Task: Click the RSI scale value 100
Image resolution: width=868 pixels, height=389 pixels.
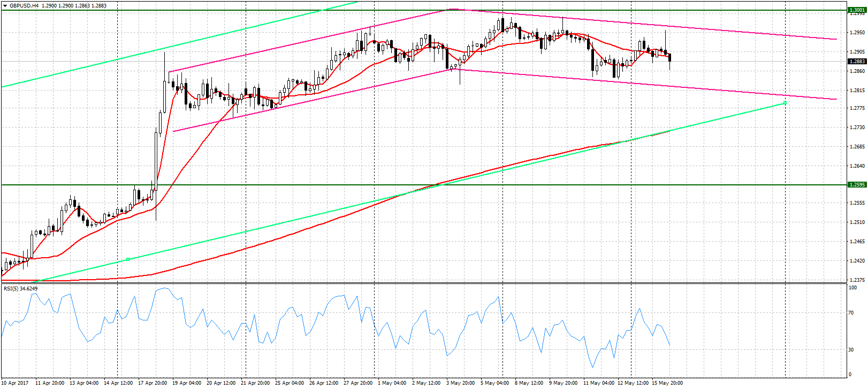Action: (x=853, y=288)
